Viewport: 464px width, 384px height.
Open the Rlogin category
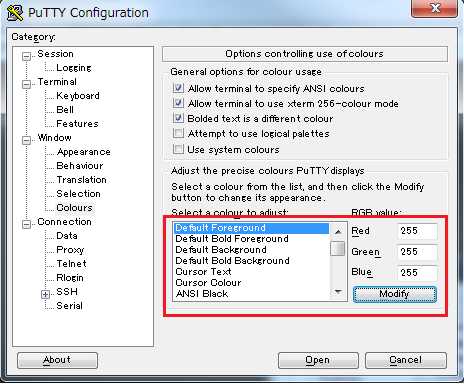[70, 278]
